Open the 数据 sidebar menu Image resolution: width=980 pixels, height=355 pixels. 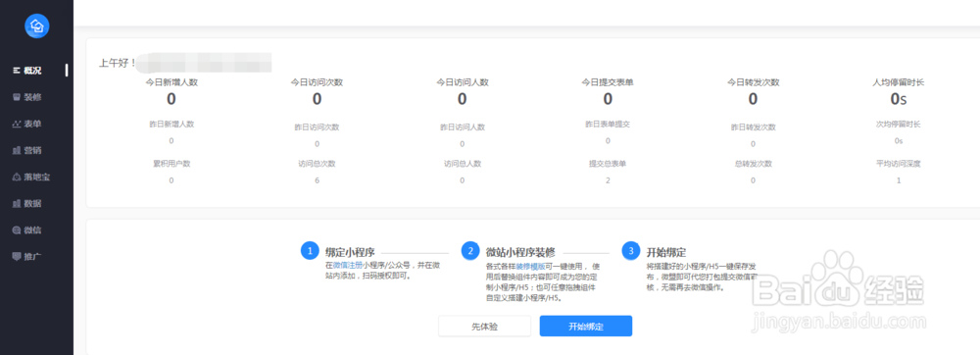[x=26, y=204]
